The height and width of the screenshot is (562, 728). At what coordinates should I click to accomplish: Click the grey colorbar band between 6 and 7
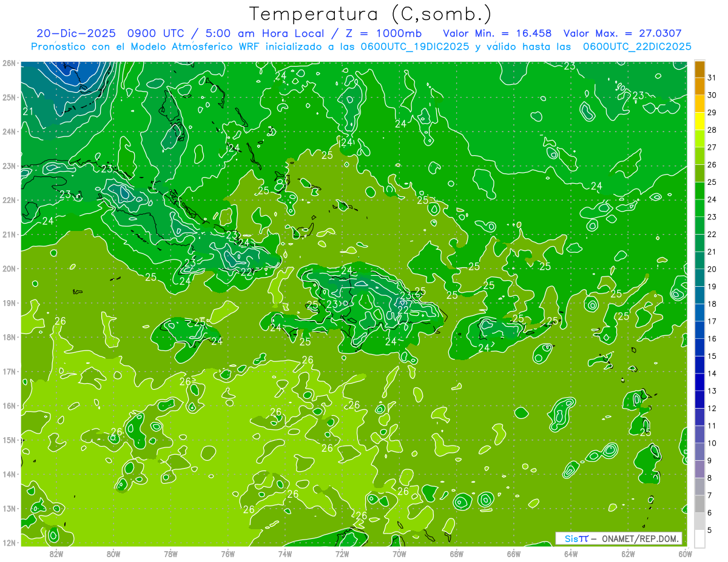click(699, 504)
